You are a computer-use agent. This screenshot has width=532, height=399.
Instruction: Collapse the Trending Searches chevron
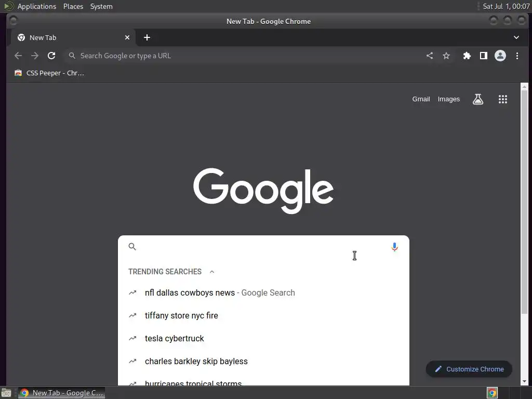[212, 272]
